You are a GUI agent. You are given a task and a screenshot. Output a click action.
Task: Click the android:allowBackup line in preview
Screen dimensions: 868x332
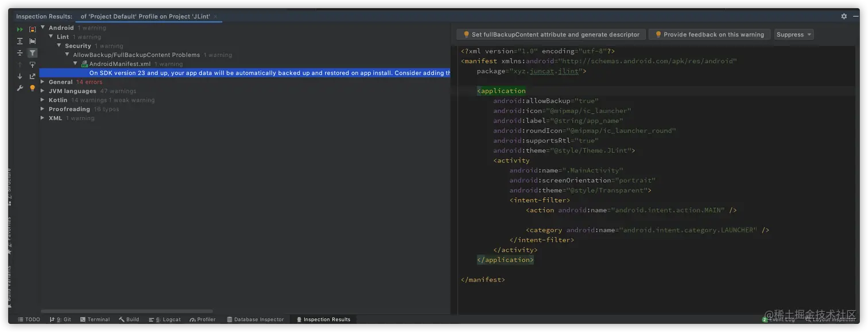coord(545,101)
